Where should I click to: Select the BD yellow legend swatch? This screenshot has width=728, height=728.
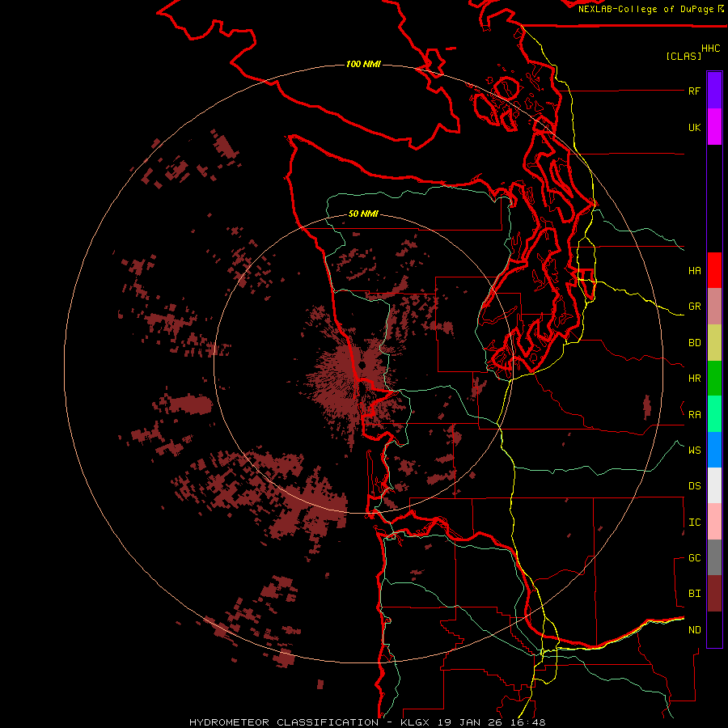point(714,342)
